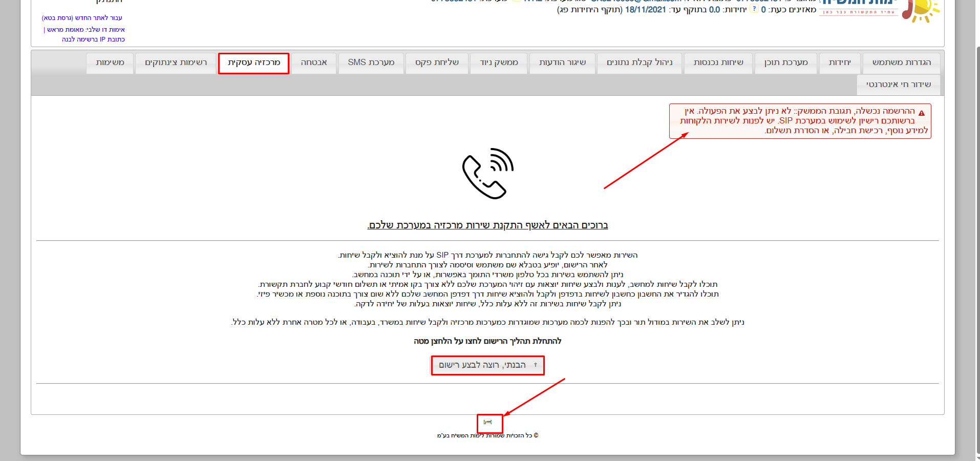This screenshot has width=980, height=461.
Task: Open the שיגור הודעות tab
Action: pyautogui.click(x=562, y=63)
